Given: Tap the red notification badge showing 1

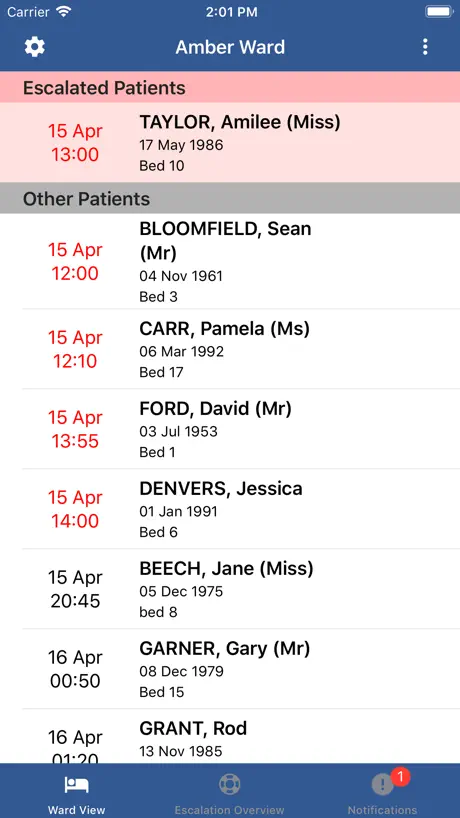Looking at the screenshot, I should point(400,777).
